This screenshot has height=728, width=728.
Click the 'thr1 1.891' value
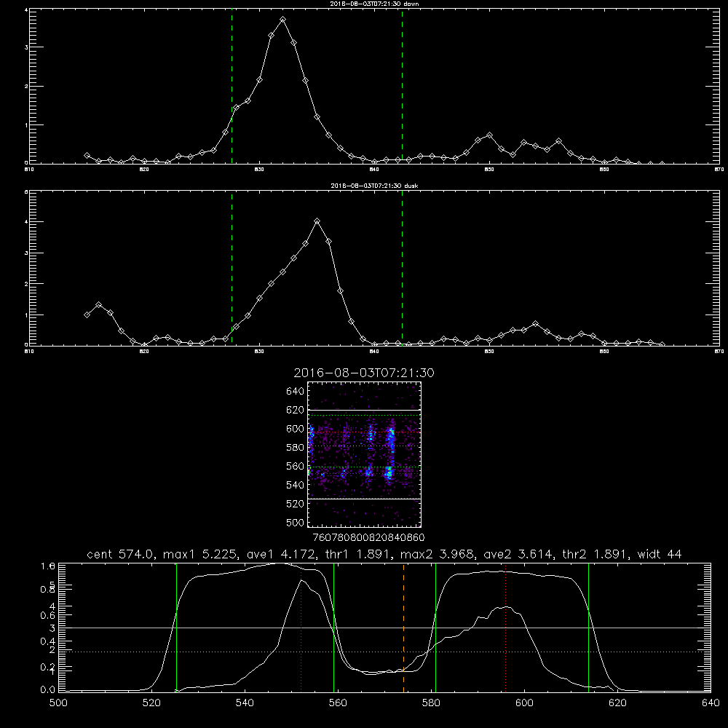coord(359,554)
